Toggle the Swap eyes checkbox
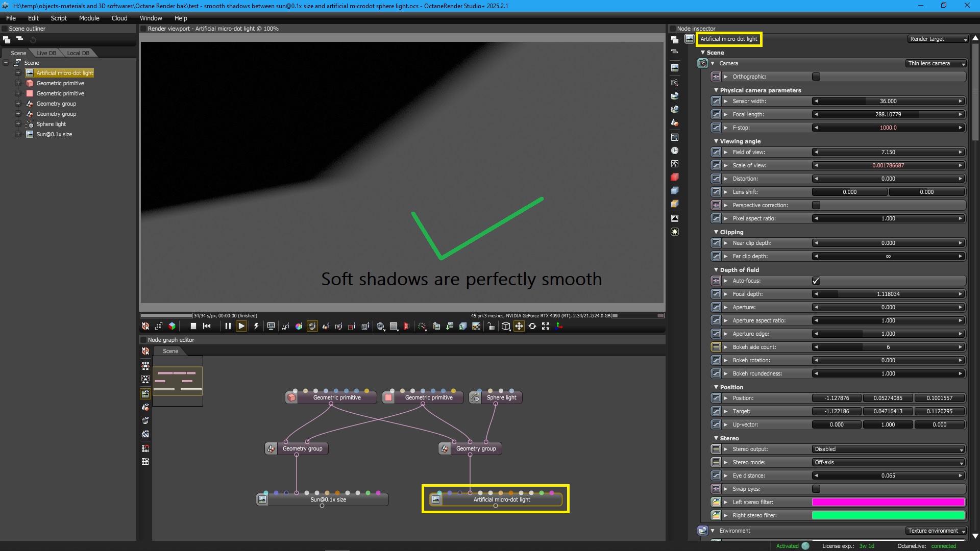This screenshot has width=980, height=551. point(816,489)
